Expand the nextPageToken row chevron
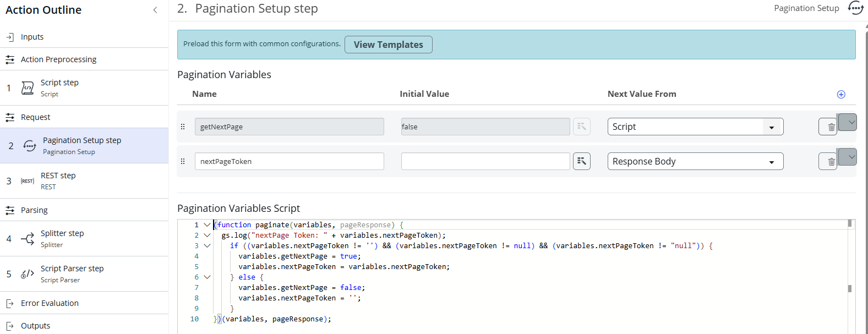 [x=848, y=157]
